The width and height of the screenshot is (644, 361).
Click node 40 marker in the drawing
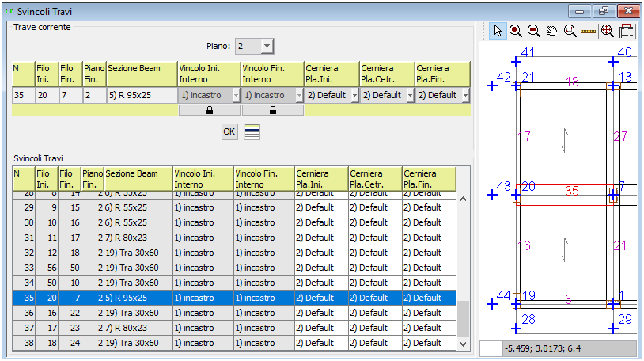(613, 62)
